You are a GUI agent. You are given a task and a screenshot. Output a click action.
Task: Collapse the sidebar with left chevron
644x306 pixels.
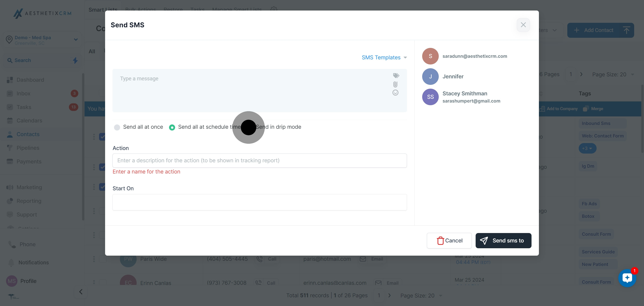click(81, 292)
